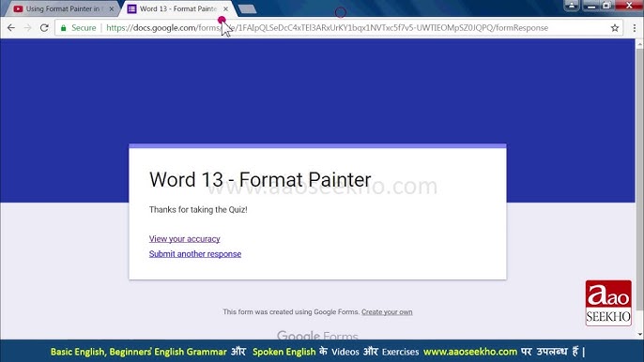The width and height of the screenshot is (644, 362).
Task: Close the Using Format Painter tab
Action: (x=112, y=8)
